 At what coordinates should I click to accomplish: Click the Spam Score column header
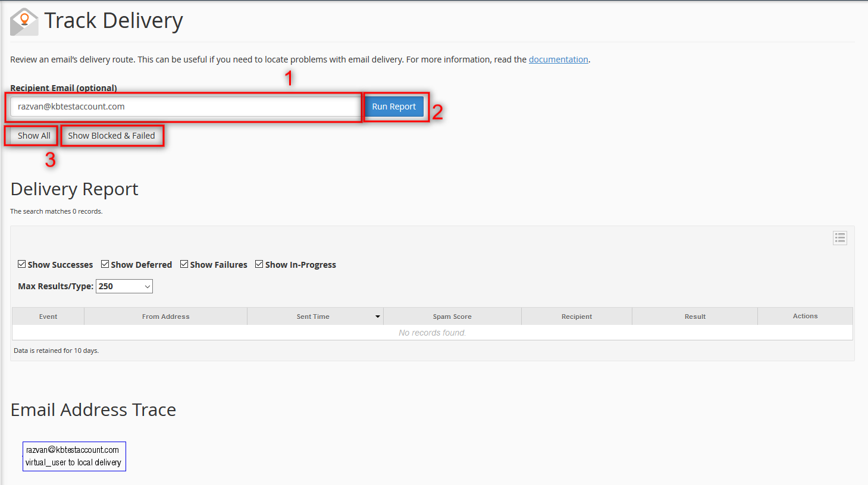[x=452, y=317]
